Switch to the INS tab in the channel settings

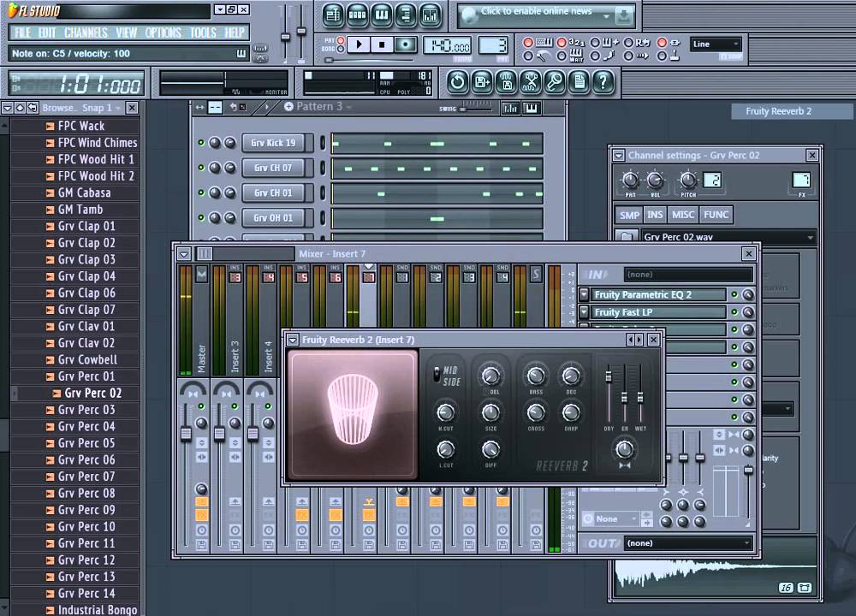click(655, 215)
